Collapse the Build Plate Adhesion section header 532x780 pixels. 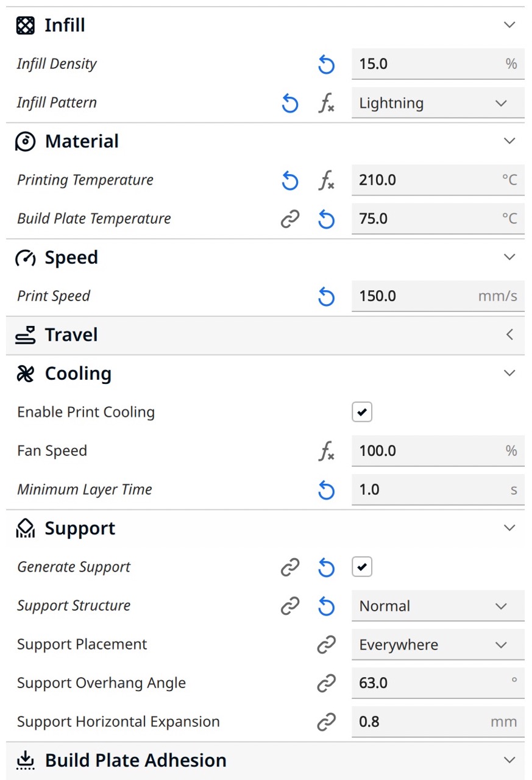point(509,760)
